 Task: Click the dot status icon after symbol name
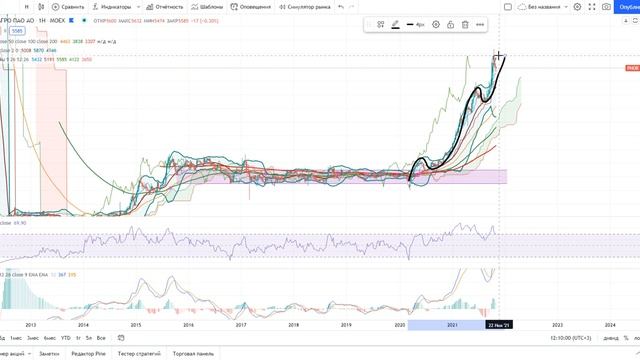click(84, 20)
